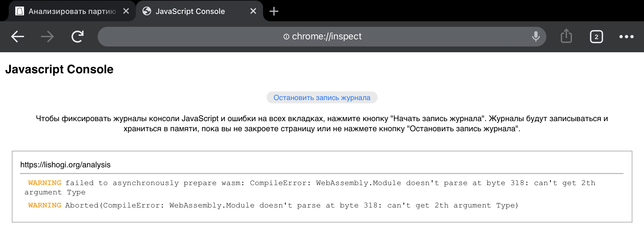
Task: Click the forward navigation arrow
Action: [x=47, y=37]
